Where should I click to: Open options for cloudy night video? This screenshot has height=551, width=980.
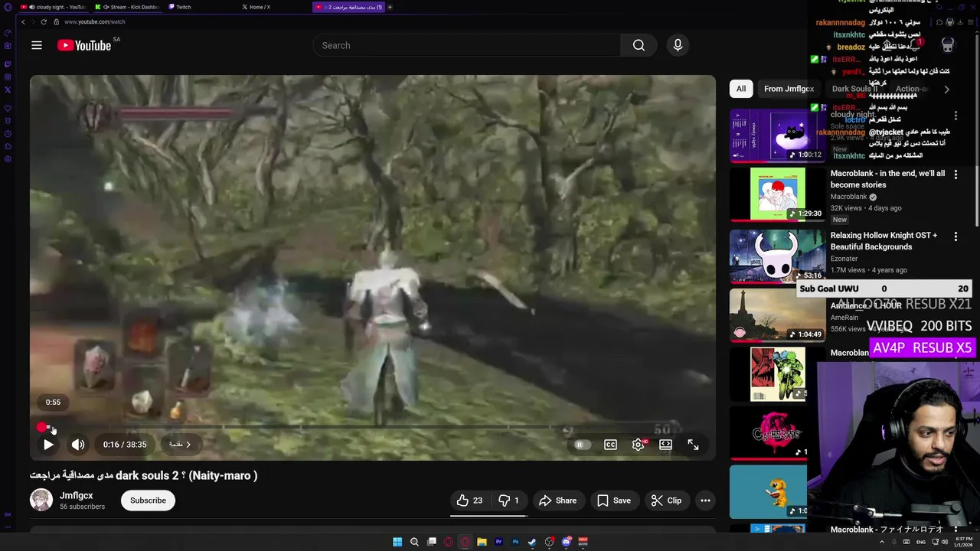pyautogui.click(x=955, y=116)
